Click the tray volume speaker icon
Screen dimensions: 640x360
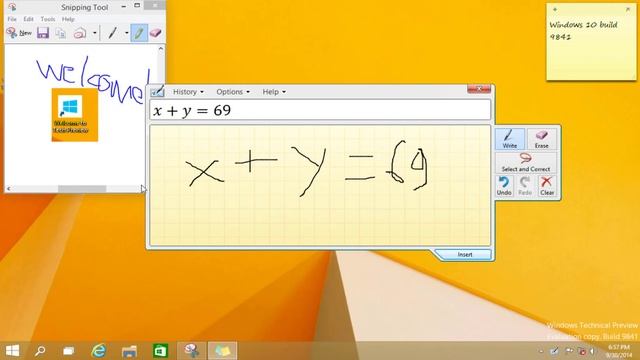click(592, 351)
